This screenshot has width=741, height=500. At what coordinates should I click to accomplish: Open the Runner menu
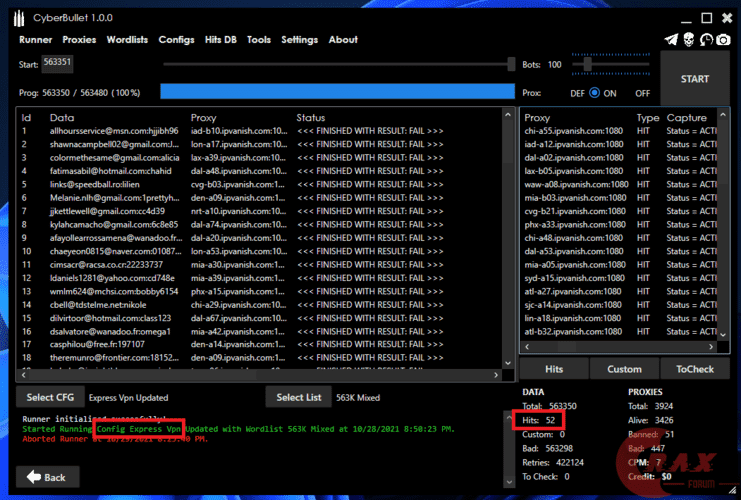(x=35, y=40)
